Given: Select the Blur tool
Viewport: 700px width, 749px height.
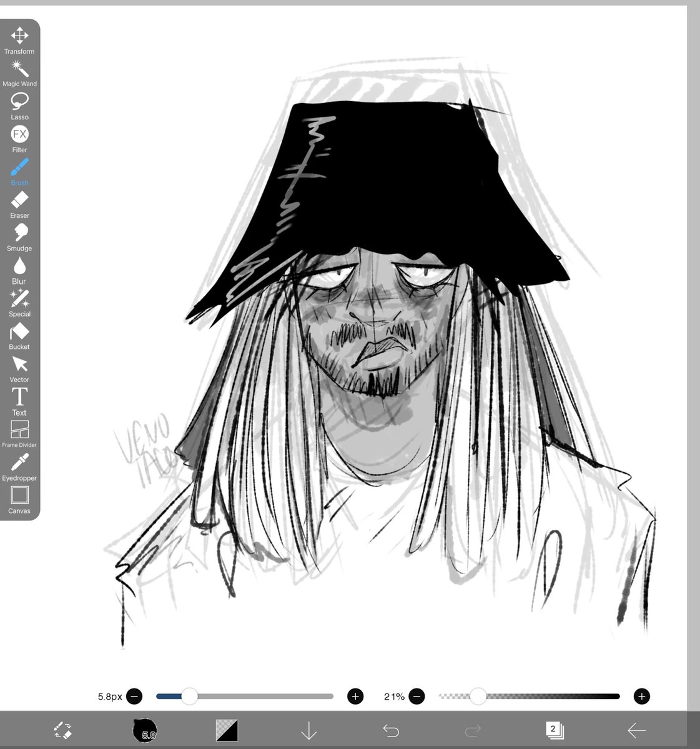Looking at the screenshot, I should (19, 271).
